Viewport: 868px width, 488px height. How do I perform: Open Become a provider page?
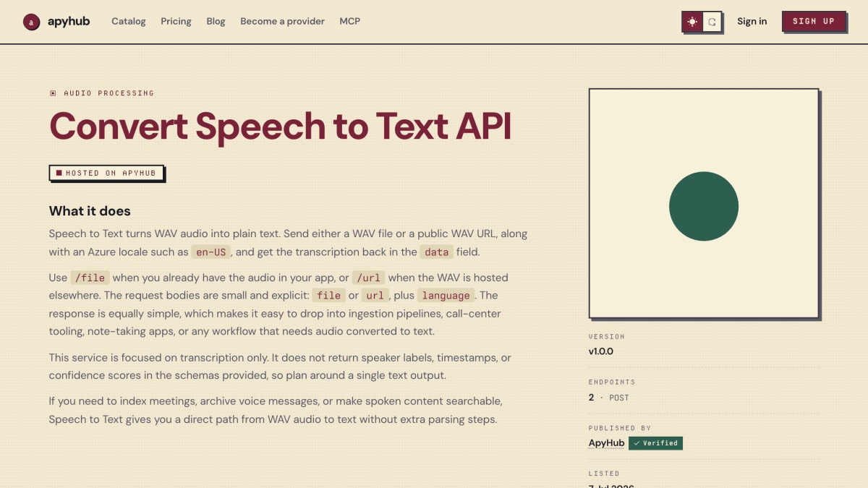pyautogui.click(x=282, y=22)
